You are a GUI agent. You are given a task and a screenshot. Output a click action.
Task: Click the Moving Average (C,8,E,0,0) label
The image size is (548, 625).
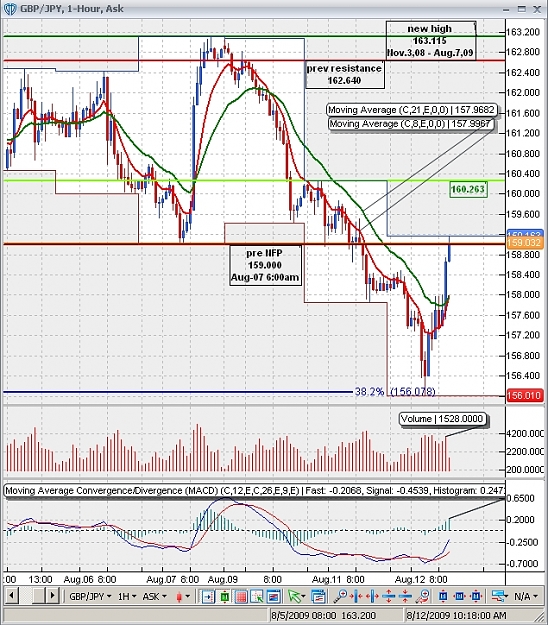coord(410,124)
